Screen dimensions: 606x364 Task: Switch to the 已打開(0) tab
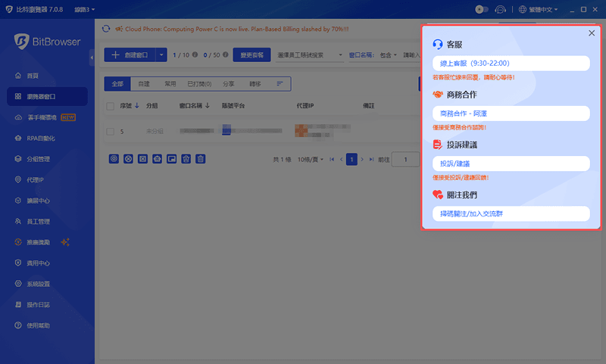tap(199, 83)
